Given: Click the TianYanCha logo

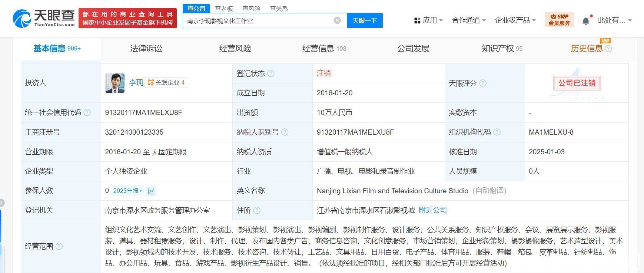Looking at the screenshot, I should [x=44, y=18].
